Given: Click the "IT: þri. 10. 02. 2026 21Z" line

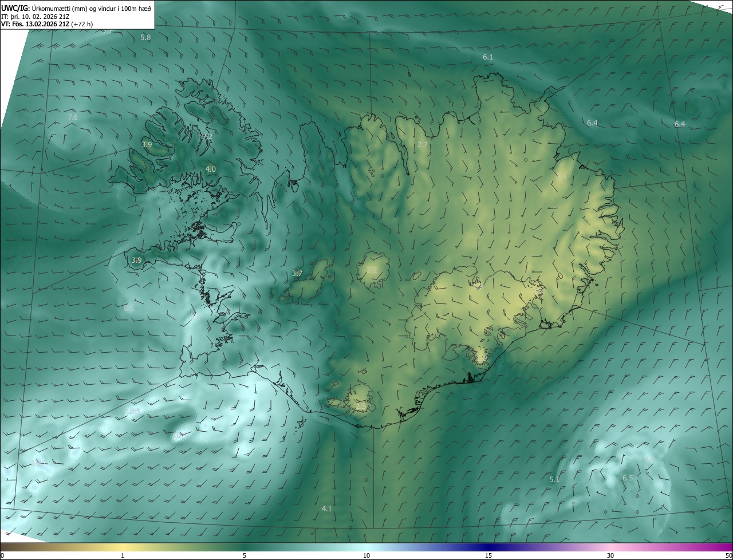Looking at the screenshot, I should [x=35, y=16].
